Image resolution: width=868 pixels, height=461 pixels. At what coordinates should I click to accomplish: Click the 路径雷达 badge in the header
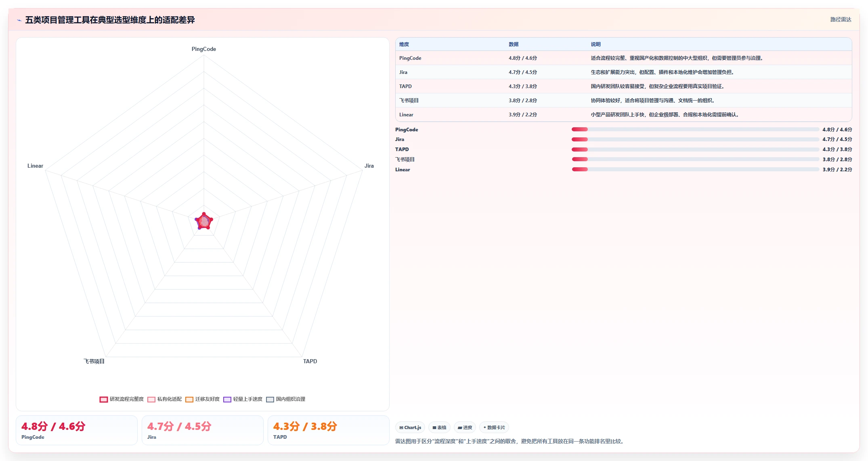(841, 19)
